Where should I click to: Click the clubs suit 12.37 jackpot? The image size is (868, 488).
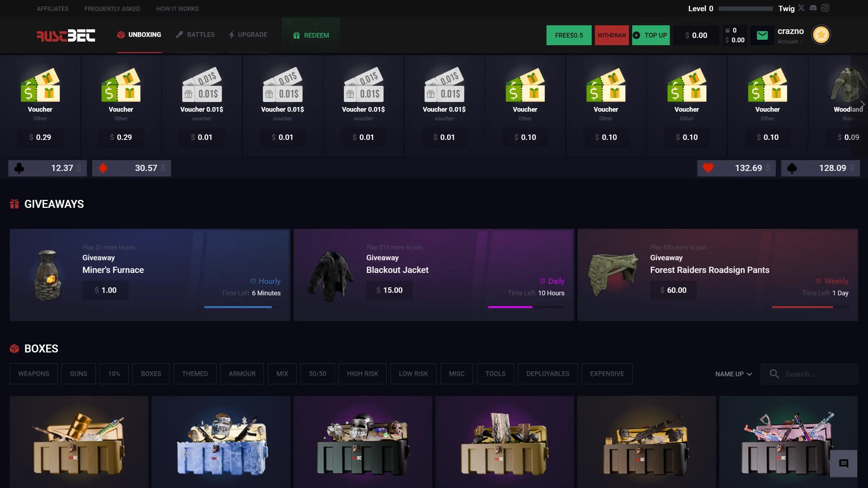[47, 168]
